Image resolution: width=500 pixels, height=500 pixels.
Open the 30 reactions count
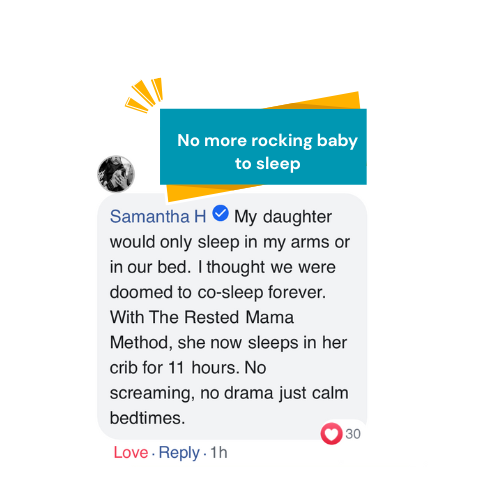pos(353,434)
